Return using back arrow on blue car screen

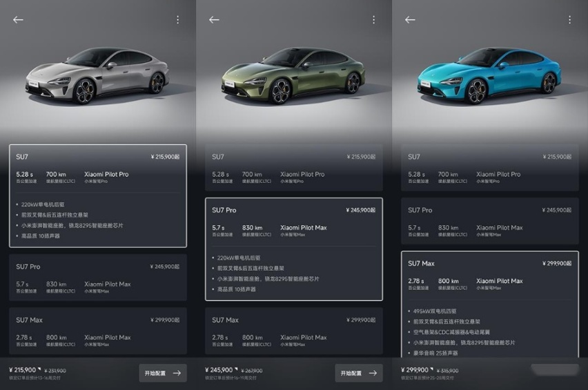click(x=410, y=20)
